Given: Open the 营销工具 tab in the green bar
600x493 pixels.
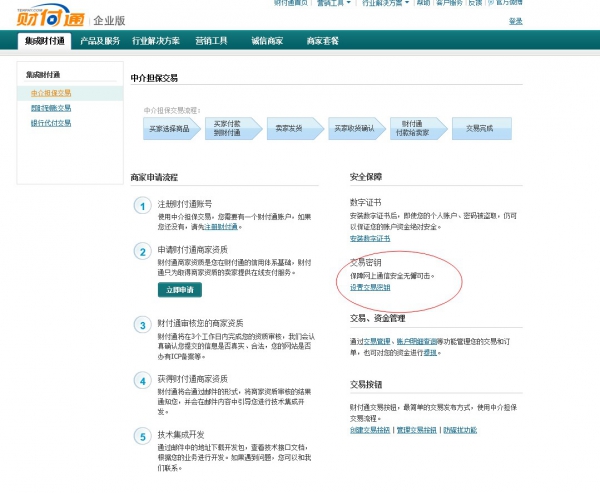Looking at the screenshot, I should (x=211, y=41).
